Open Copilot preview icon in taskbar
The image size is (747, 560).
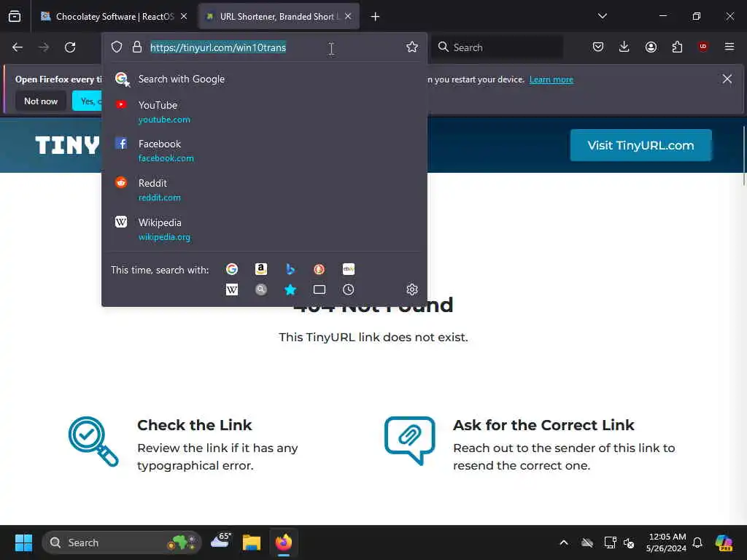click(724, 542)
